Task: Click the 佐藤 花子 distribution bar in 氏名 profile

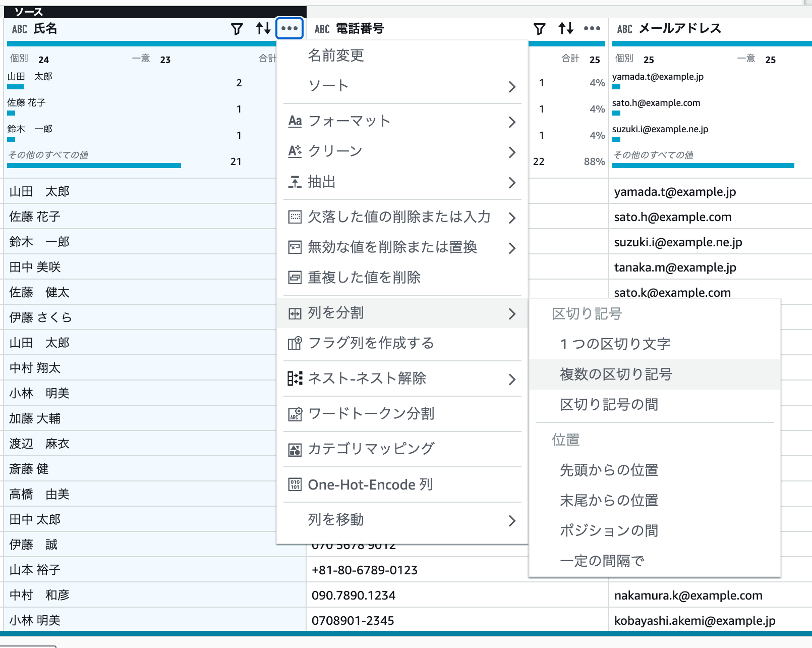Action: (11, 113)
